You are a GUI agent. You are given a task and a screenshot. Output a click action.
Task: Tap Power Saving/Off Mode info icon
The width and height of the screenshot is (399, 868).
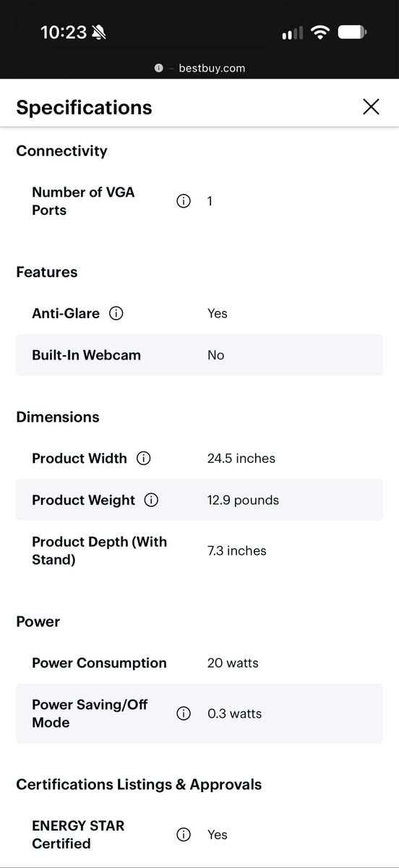click(x=184, y=713)
